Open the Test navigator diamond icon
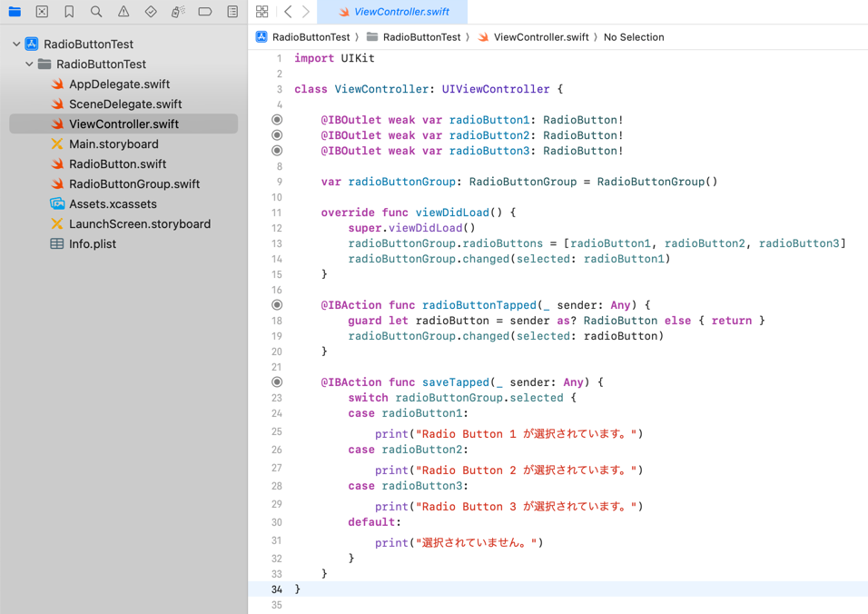868x614 pixels. tap(151, 12)
